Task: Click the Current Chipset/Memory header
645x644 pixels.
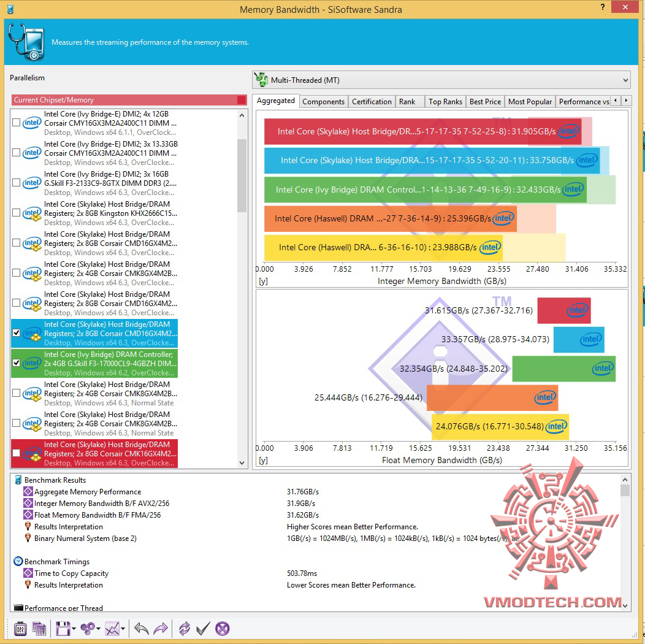Action: [129, 100]
